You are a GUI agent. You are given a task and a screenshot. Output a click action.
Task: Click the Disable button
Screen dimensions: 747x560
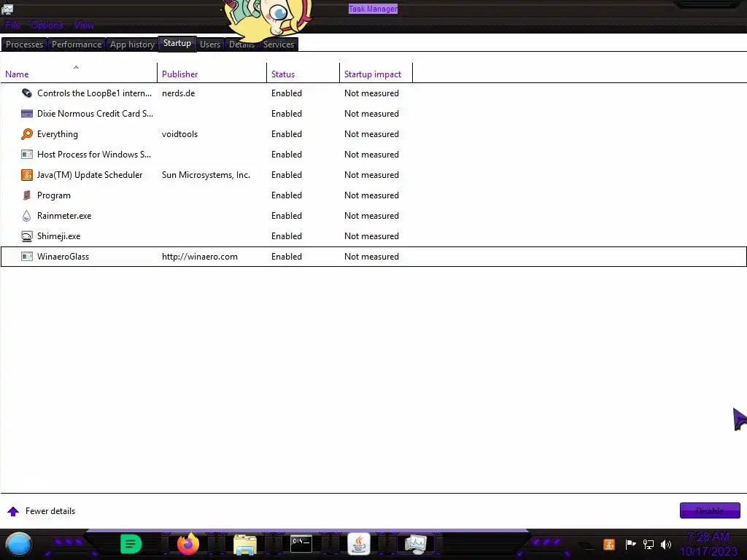coord(710,510)
